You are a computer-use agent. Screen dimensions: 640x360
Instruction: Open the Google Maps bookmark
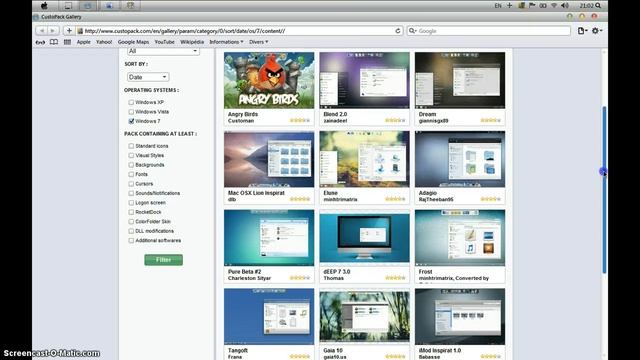pyautogui.click(x=133, y=42)
